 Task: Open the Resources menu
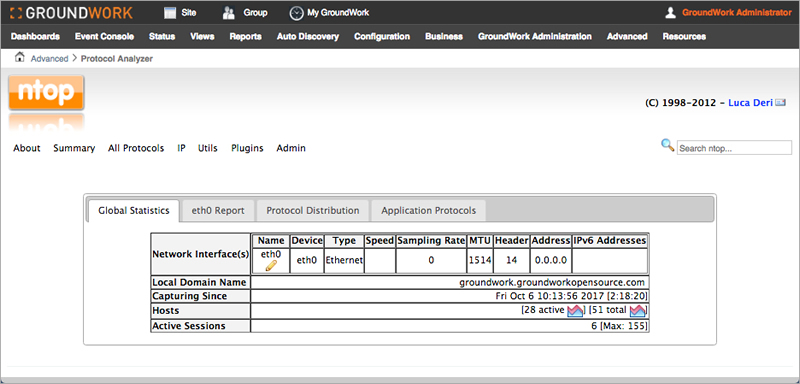[684, 37]
